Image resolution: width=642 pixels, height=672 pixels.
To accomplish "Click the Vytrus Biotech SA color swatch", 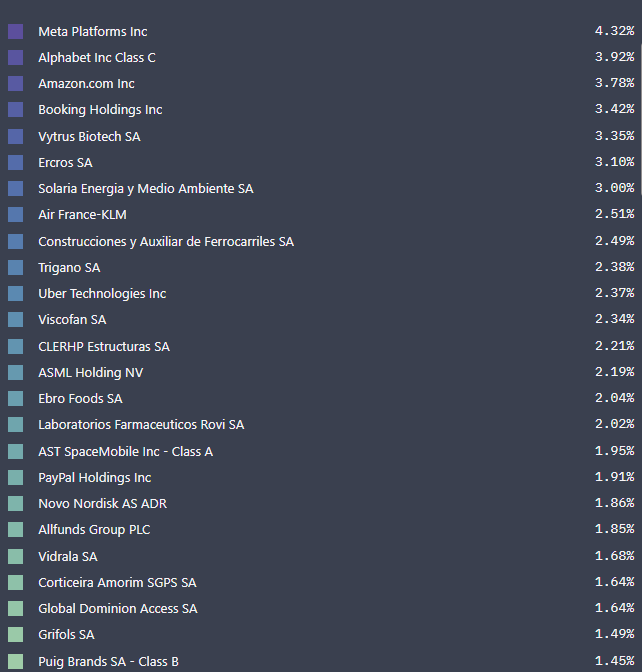I will [15, 137].
